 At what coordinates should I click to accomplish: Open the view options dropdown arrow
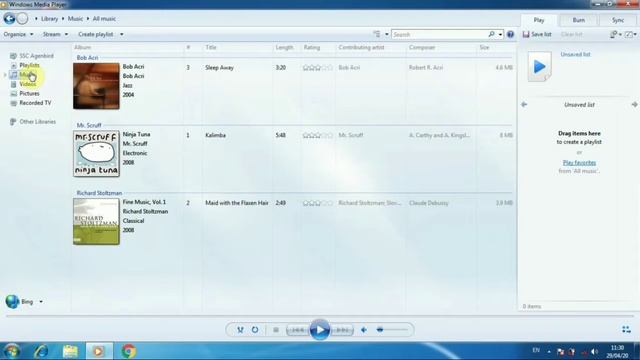[387, 34]
